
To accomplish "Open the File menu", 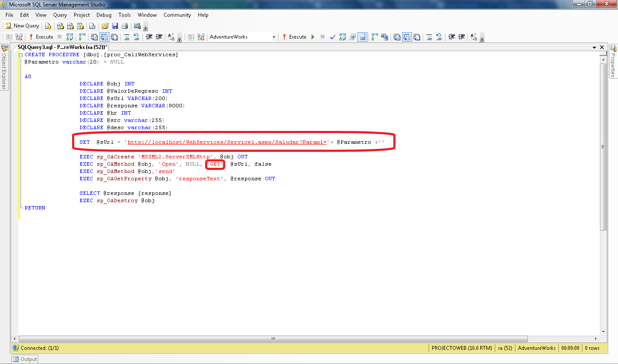I will tap(9, 15).
